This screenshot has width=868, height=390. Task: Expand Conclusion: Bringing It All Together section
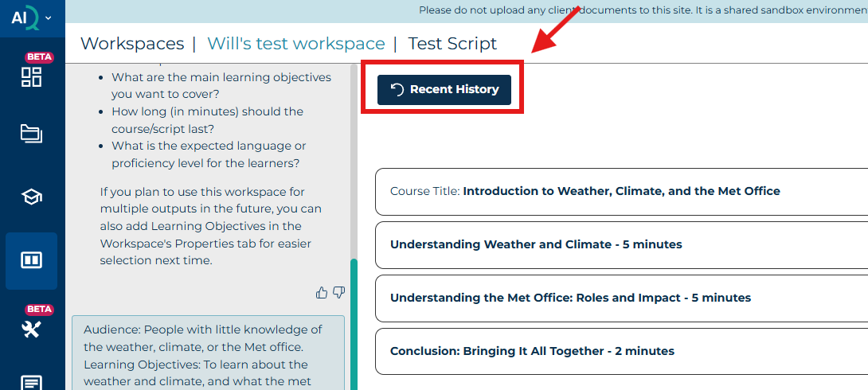point(622,351)
